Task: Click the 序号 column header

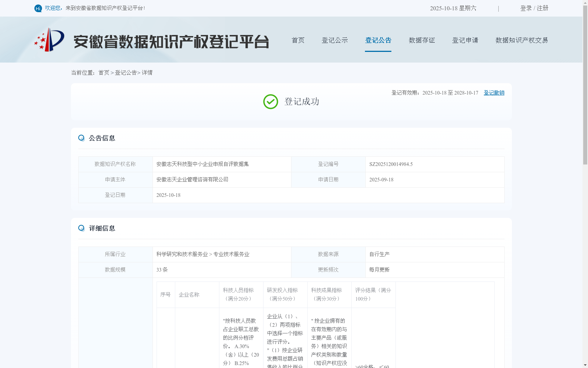Action: coord(166,295)
